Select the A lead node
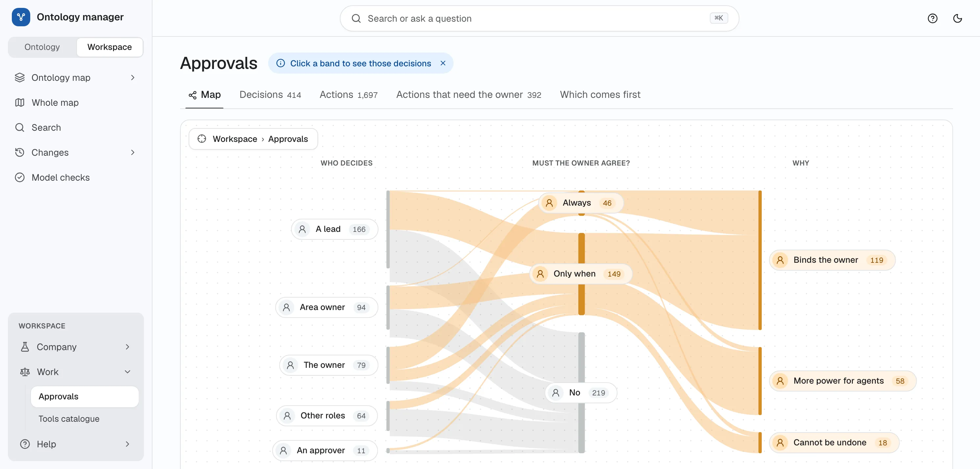This screenshot has height=469, width=980. (x=335, y=229)
